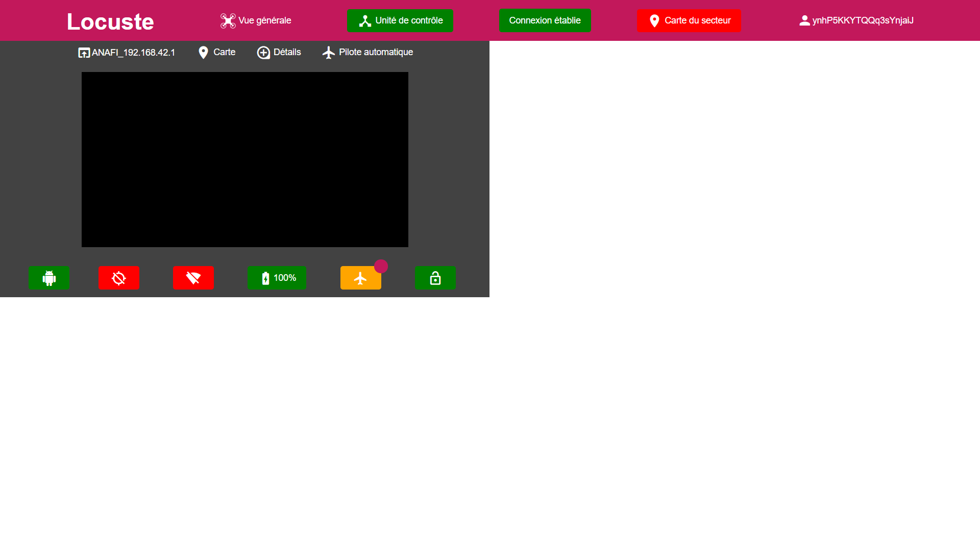Click the red Wi-Fi off status button
The image size is (980, 551).
193,278
